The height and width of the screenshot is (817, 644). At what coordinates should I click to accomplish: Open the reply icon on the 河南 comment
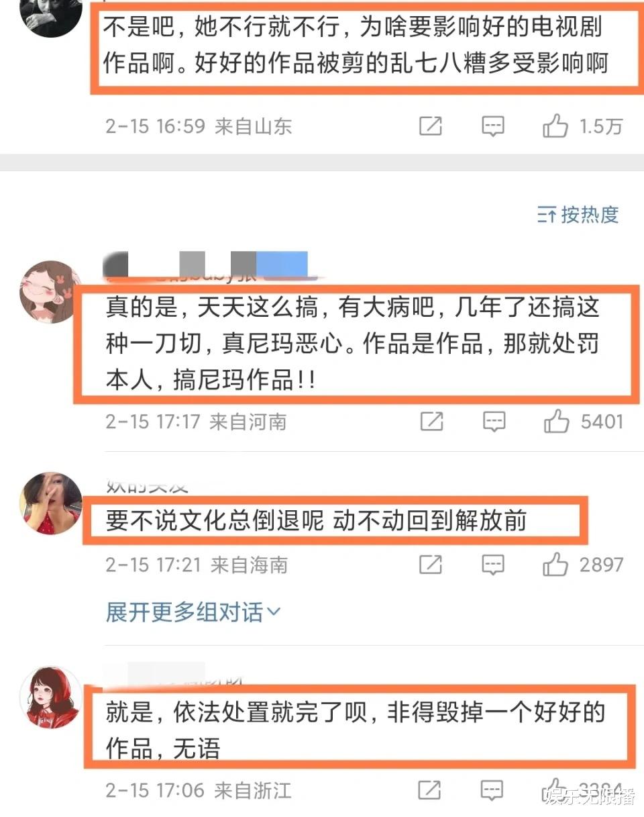(494, 422)
